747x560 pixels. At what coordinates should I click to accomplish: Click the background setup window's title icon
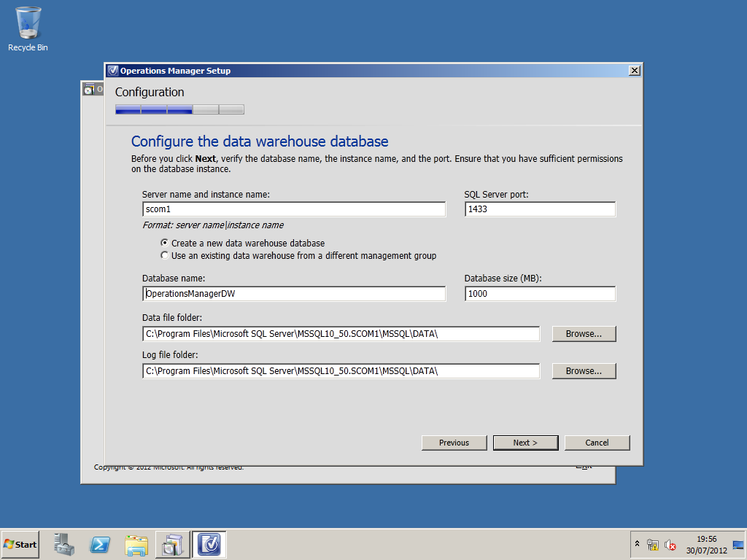pos(89,89)
